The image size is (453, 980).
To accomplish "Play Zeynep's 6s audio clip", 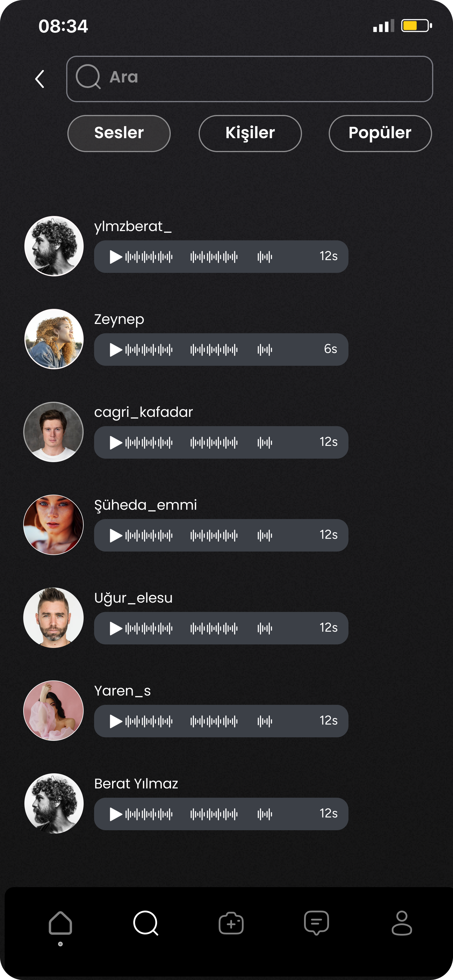I will [x=116, y=350].
